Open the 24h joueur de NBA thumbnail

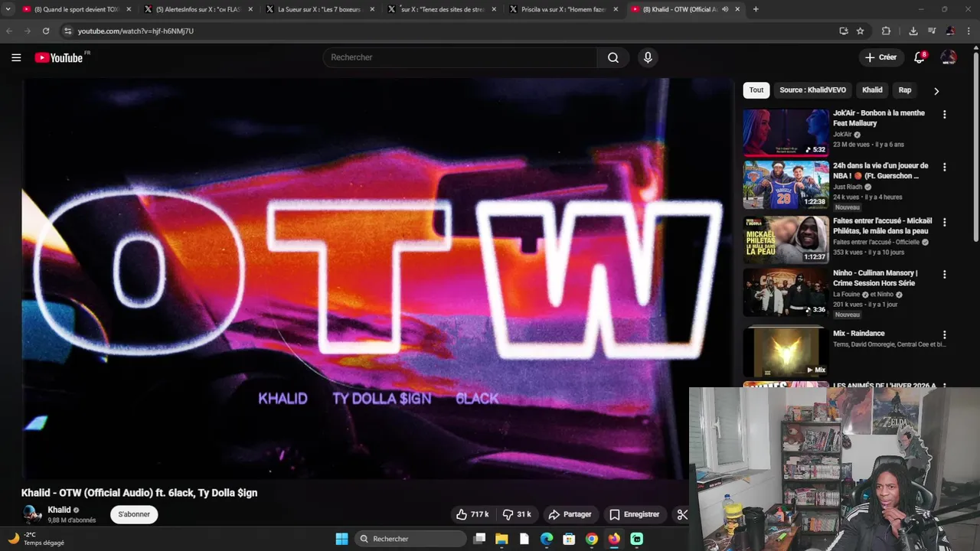[x=786, y=185]
